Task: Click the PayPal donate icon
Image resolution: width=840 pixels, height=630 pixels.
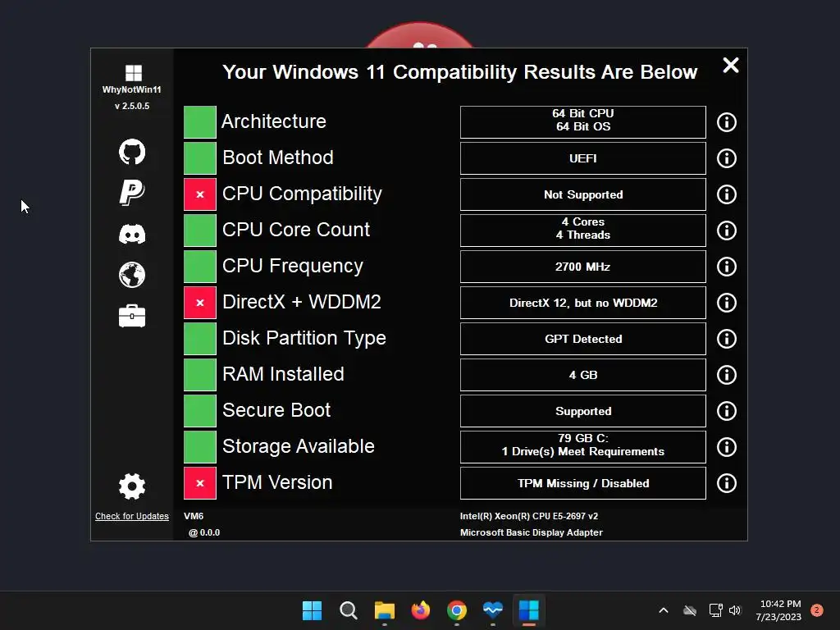Action: tap(132, 192)
